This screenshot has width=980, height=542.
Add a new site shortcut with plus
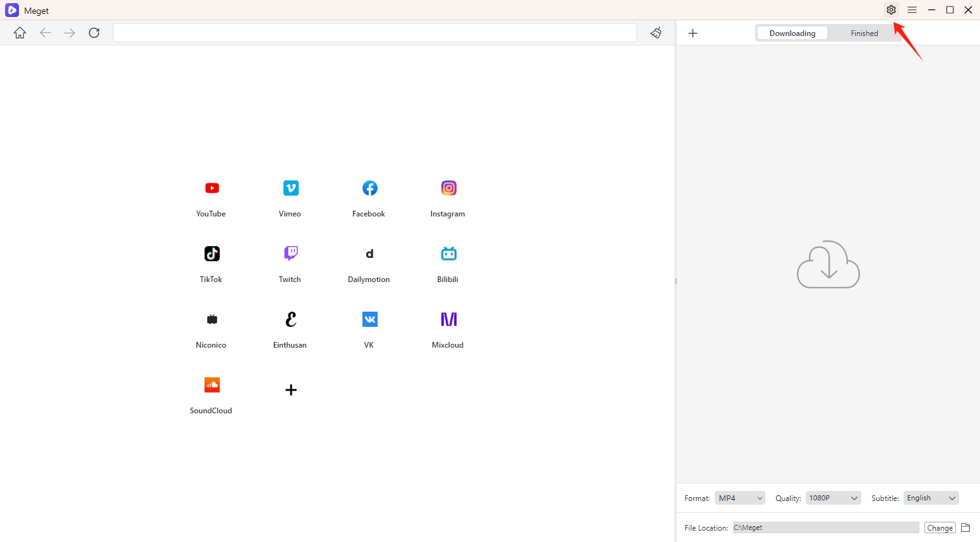[290, 390]
